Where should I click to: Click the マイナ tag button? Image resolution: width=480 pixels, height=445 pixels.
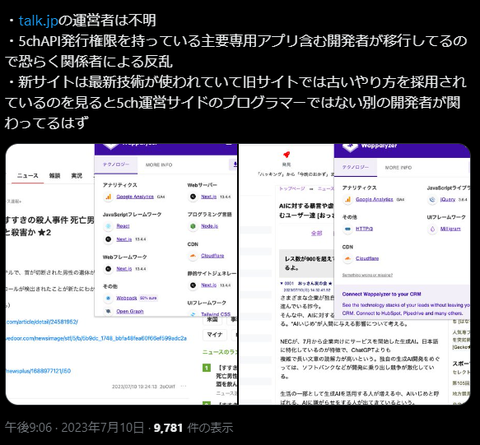tap(215, 334)
